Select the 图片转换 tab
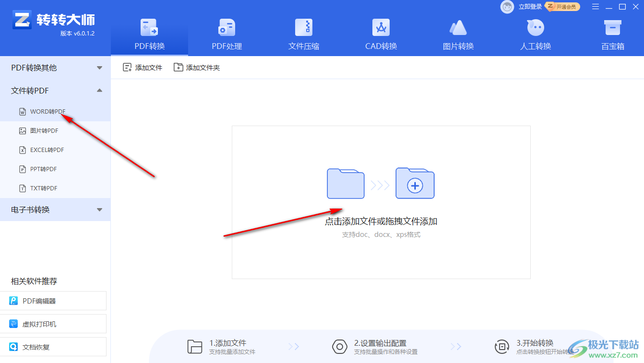Image resolution: width=644 pixels, height=363 pixels. click(x=458, y=35)
